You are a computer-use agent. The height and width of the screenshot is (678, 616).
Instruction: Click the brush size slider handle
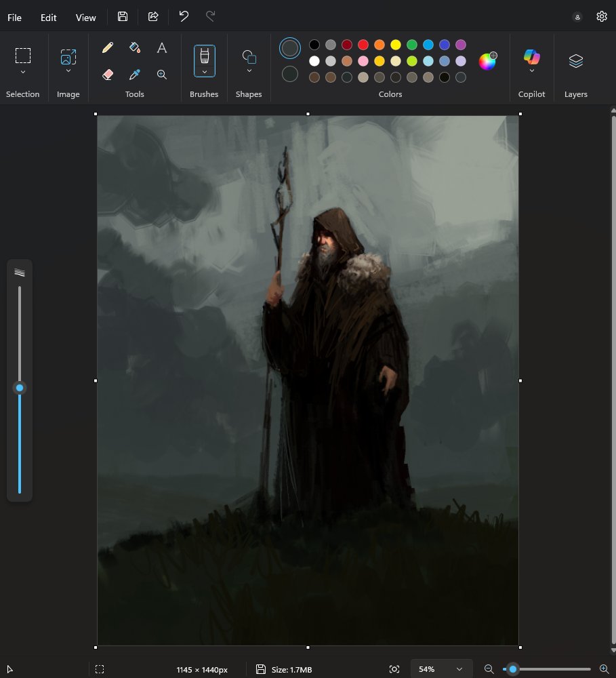[x=20, y=388]
